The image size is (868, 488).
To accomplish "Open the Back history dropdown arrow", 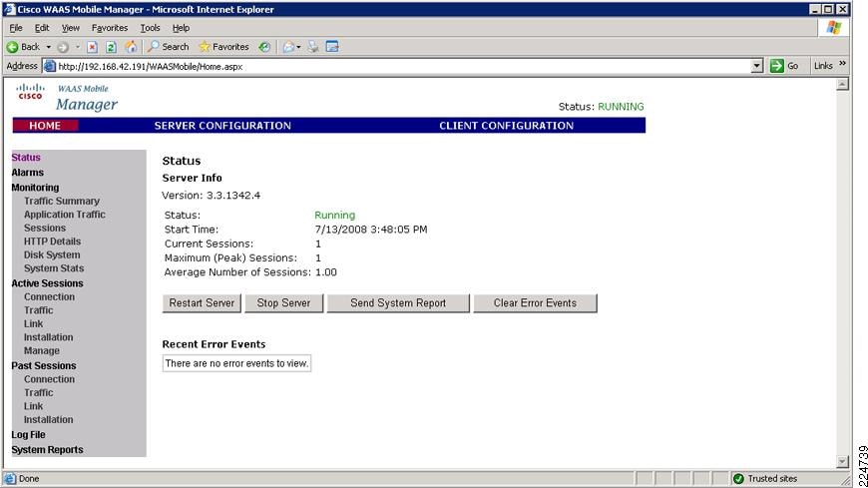I will pyautogui.click(x=48, y=47).
